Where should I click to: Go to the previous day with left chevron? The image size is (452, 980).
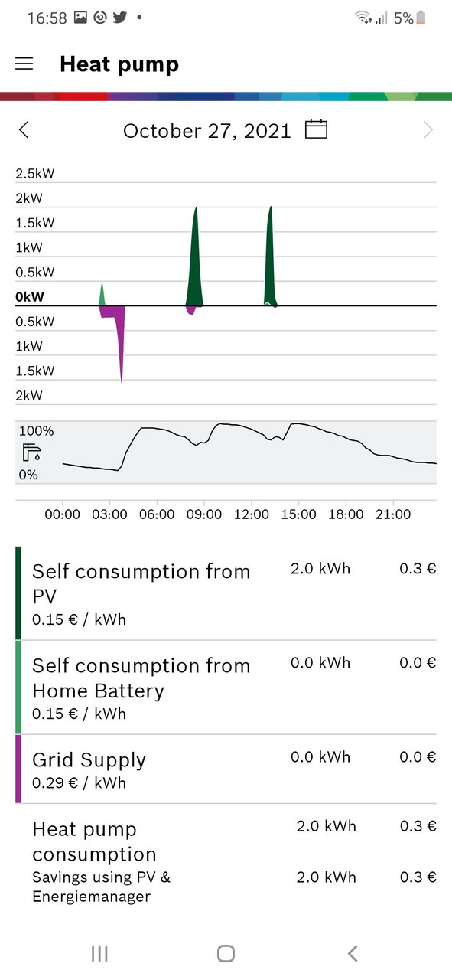coord(23,130)
